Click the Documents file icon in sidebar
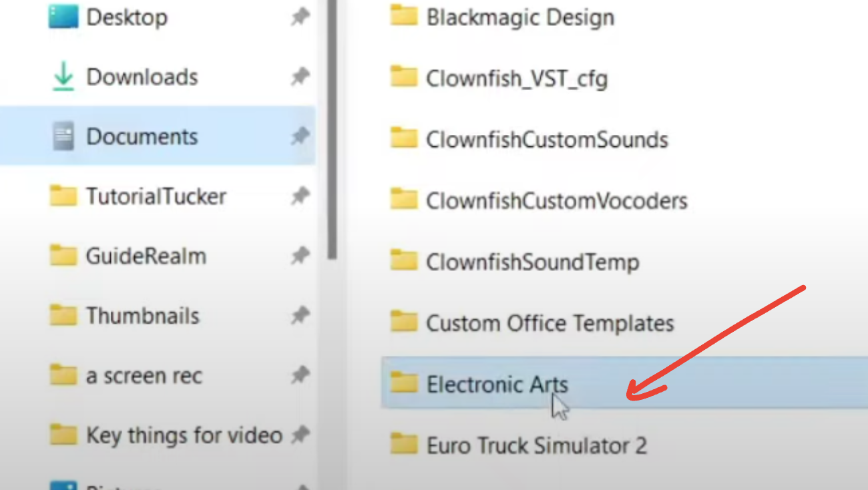 click(x=63, y=138)
